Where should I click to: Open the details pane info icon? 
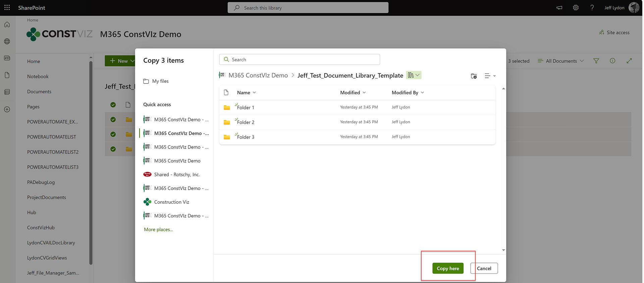tap(612, 61)
